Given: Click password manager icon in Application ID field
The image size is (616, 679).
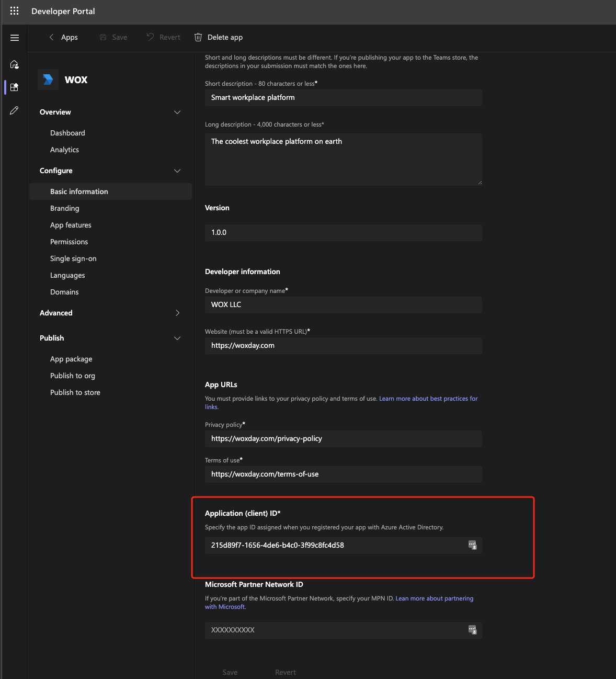Looking at the screenshot, I should click(x=472, y=545).
